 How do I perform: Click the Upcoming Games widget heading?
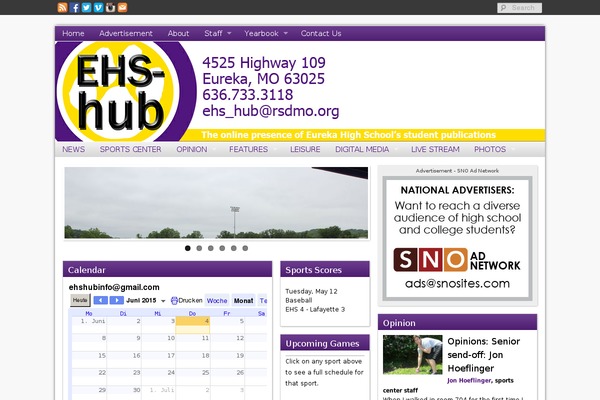(x=325, y=343)
